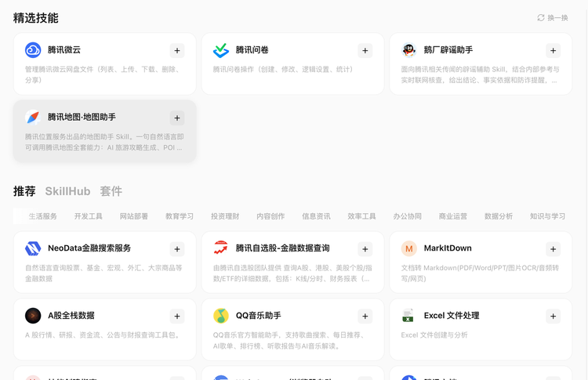
Task: Add A股全栈数据 with plus button
Action: (x=177, y=317)
